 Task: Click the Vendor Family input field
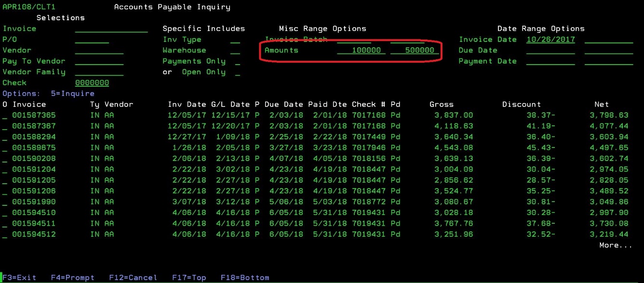(99, 72)
